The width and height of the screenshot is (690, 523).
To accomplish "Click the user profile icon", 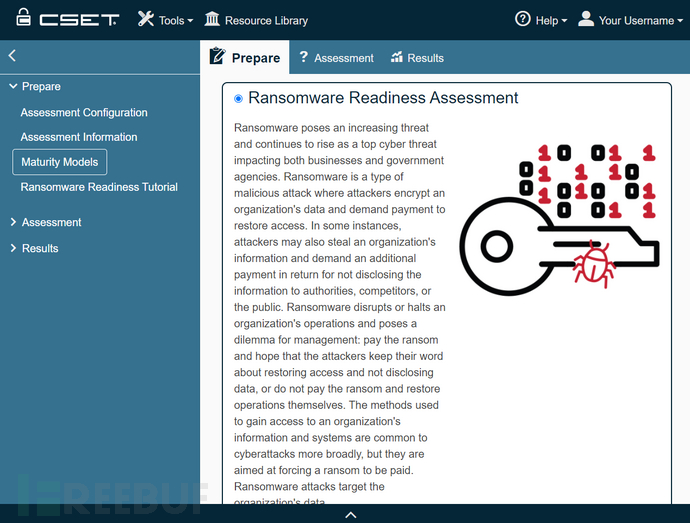I will point(586,19).
